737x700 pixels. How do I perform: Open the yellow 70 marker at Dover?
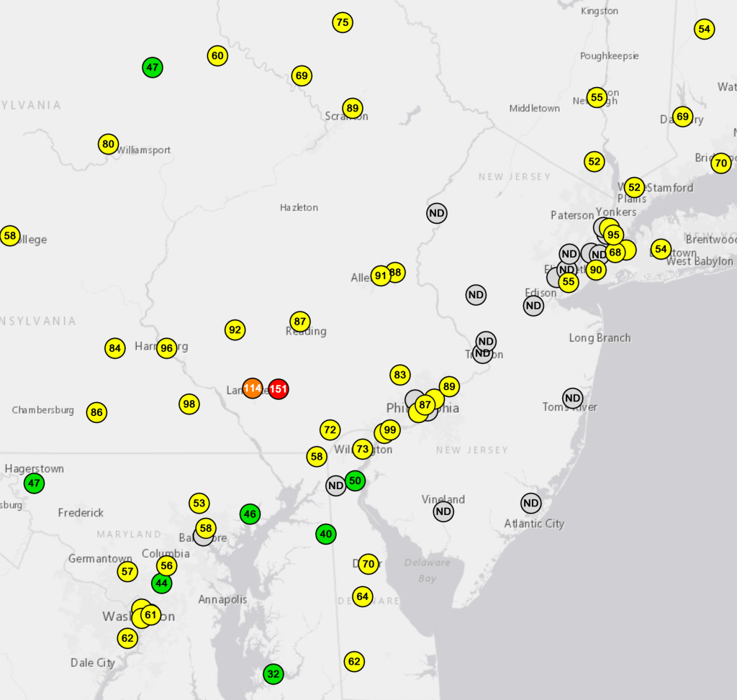point(368,563)
